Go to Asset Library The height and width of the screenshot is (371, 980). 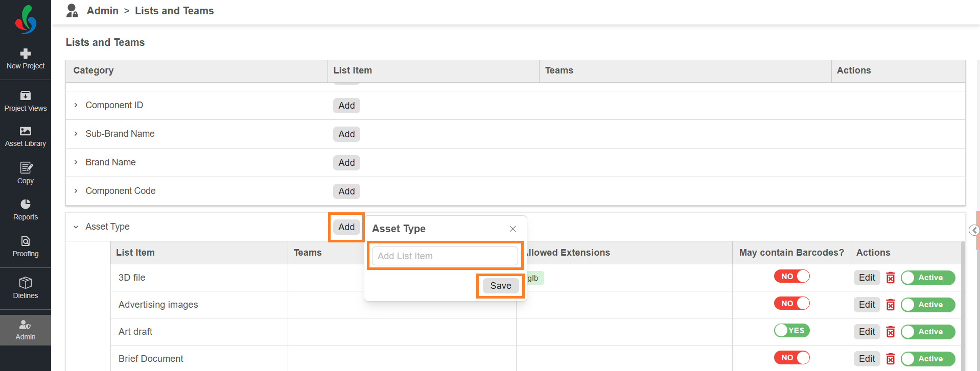(x=26, y=137)
